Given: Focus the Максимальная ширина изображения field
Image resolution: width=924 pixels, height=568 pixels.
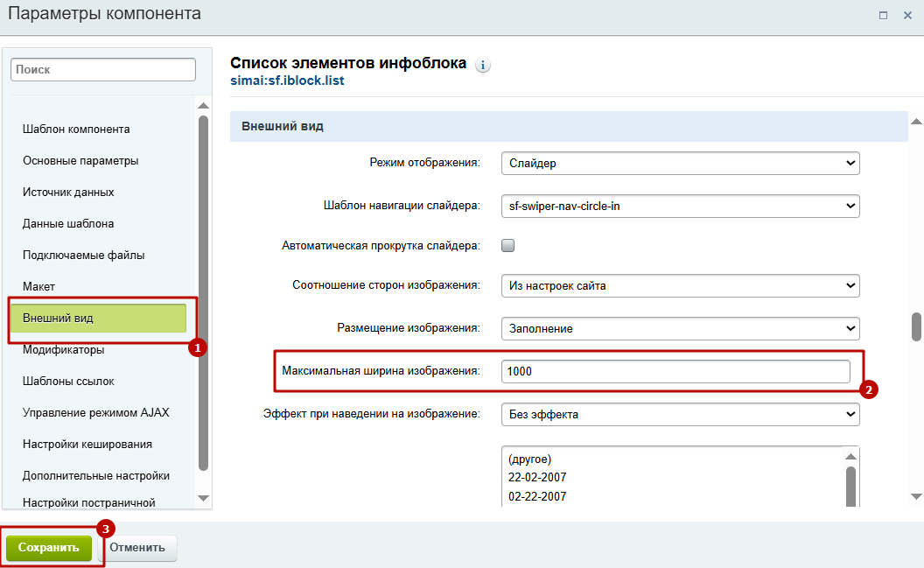Looking at the screenshot, I should click(x=675, y=372).
